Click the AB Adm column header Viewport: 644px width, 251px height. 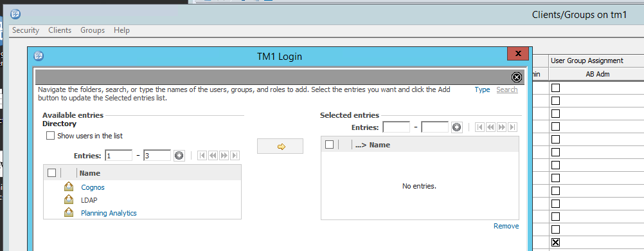point(597,74)
